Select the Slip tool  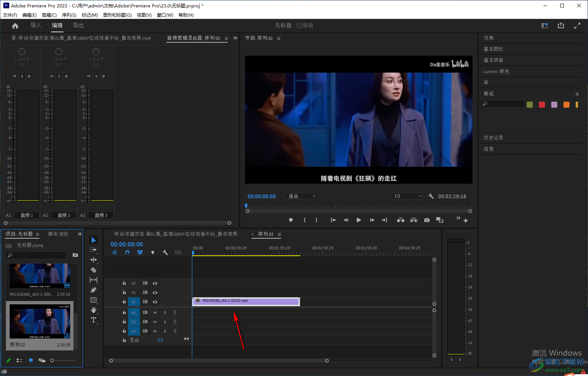point(94,280)
